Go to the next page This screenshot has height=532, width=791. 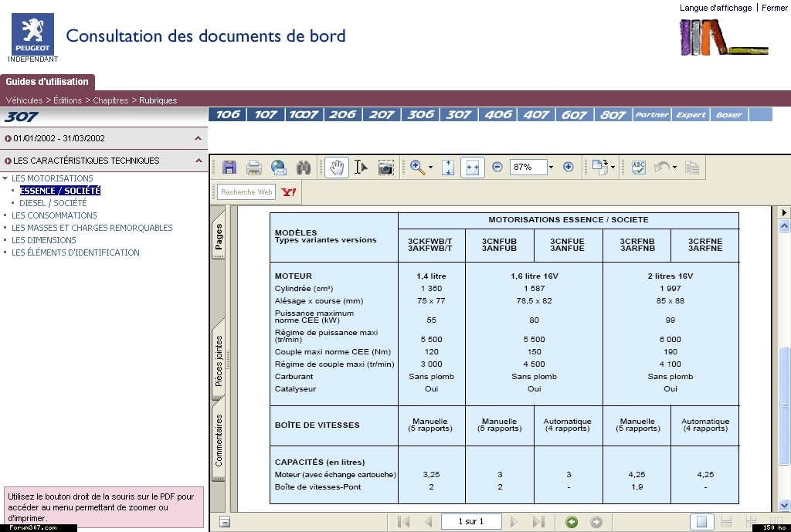tap(514, 522)
